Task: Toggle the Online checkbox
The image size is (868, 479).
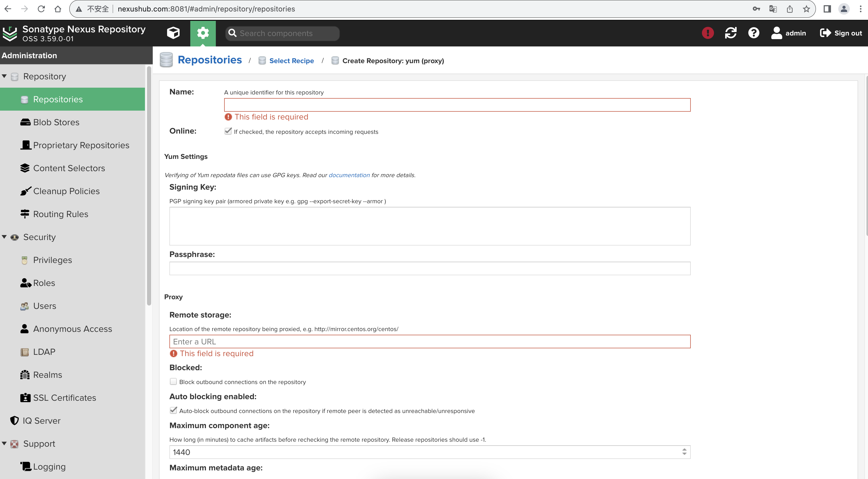Action: tap(228, 131)
